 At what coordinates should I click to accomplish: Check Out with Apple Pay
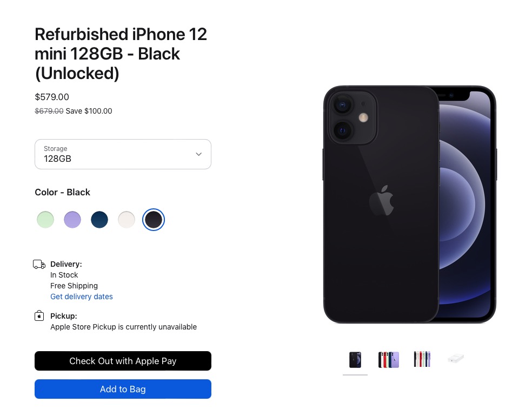[123, 361]
